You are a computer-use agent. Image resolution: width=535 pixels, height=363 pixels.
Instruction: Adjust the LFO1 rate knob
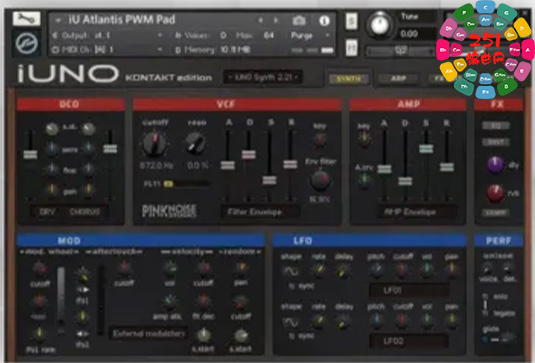pos(318,270)
